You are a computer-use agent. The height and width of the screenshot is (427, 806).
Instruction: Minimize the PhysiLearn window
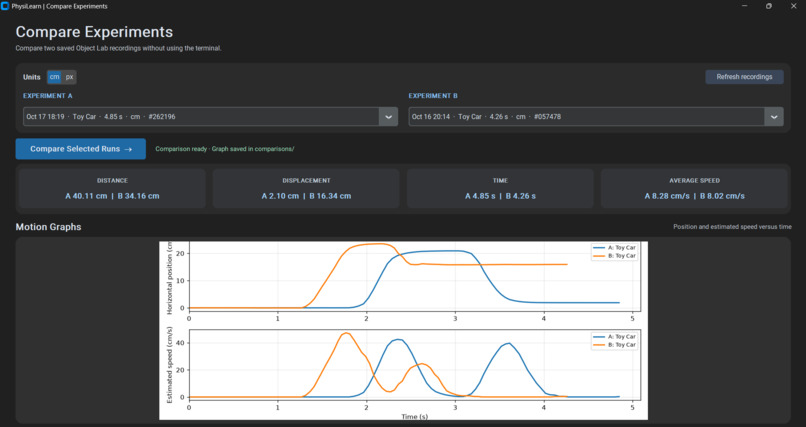point(745,6)
